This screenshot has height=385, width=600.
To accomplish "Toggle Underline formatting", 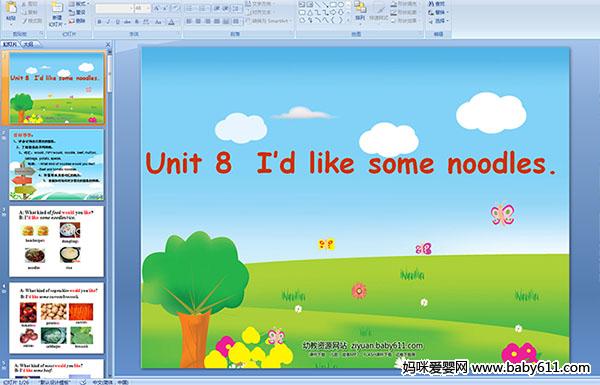I will point(117,22).
